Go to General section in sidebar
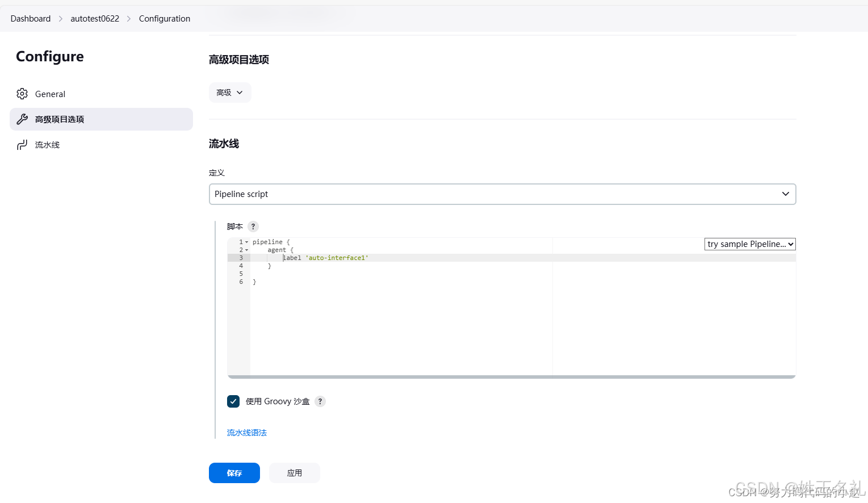The image size is (868, 503). point(101,94)
